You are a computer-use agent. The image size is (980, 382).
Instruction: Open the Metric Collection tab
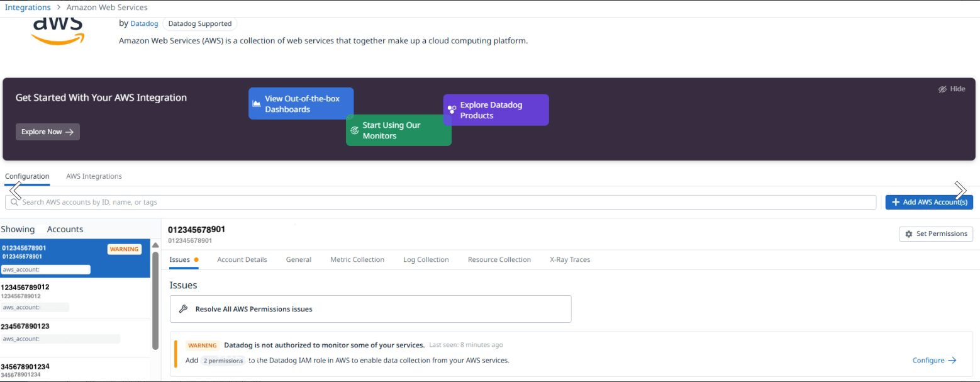pos(357,259)
